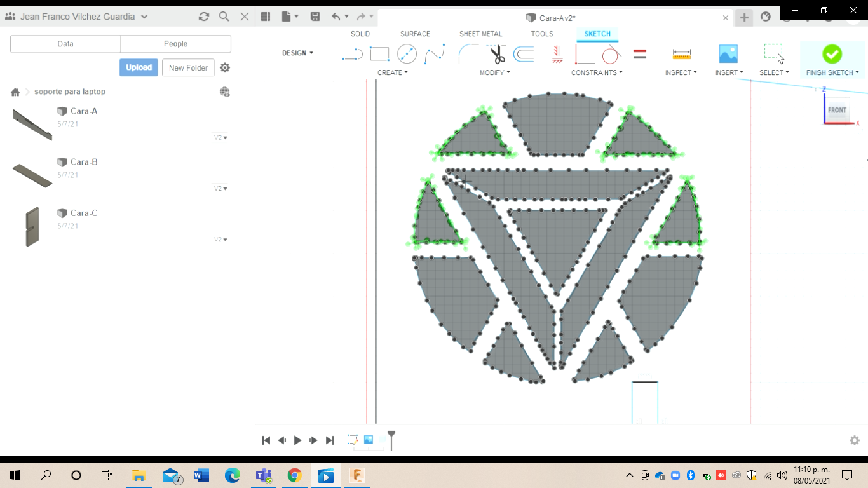Open Cara-A version V2 dropdown
The width and height of the screenshot is (868, 488).
coord(220,137)
